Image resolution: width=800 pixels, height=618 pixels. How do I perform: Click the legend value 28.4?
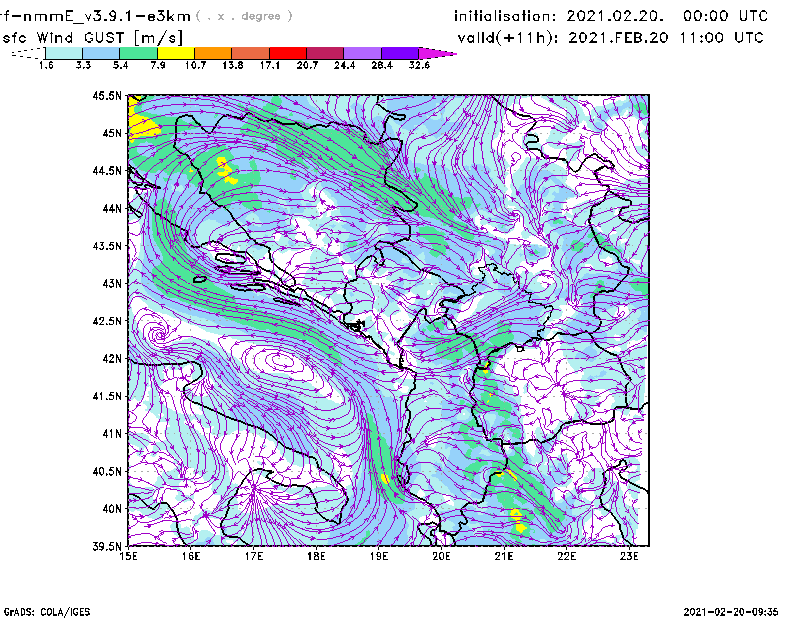(x=382, y=65)
